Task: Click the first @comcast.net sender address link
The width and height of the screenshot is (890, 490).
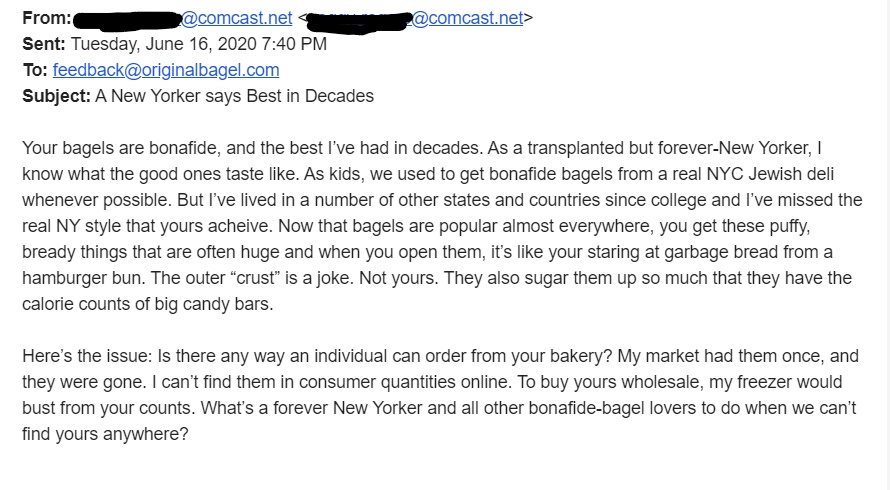Action: point(236,18)
